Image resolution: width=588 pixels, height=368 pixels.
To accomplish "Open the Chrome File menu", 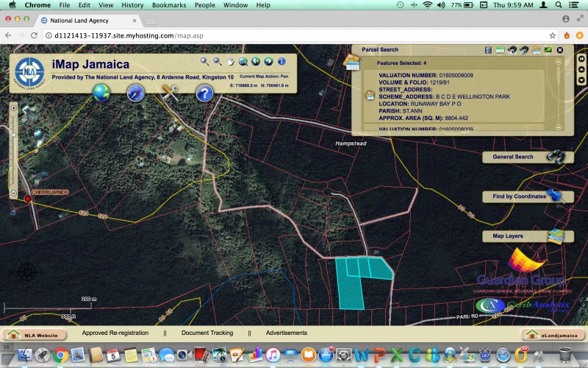I will click(x=65, y=5).
